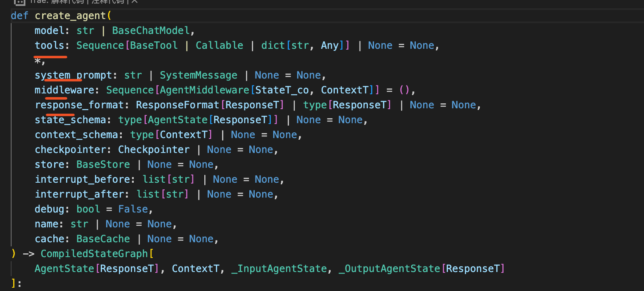Screen dimensions: 644x291
Task: Click the BaseTool type annotation
Action: [154, 45]
